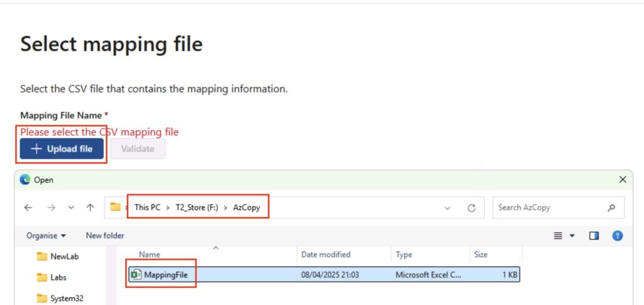Click the Search AzCopy field
The image size is (644, 305).
click(547, 208)
